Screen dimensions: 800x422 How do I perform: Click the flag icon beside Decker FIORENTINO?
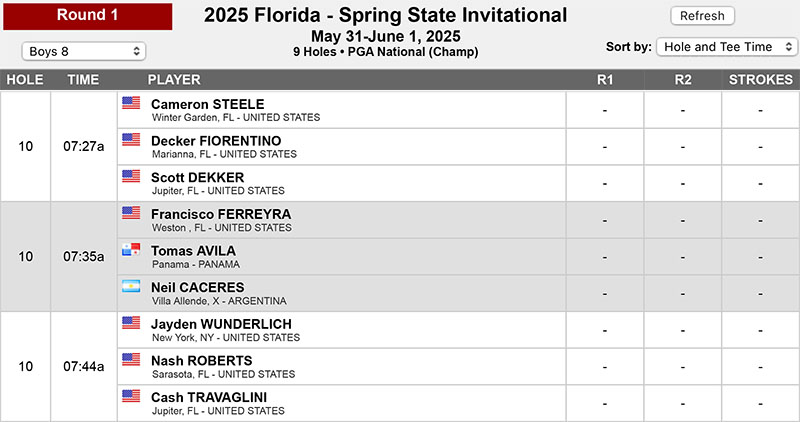click(131, 139)
